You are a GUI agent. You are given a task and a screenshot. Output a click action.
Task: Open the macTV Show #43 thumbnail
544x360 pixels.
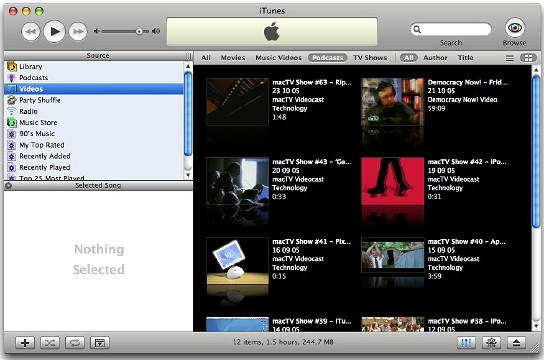tap(237, 181)
